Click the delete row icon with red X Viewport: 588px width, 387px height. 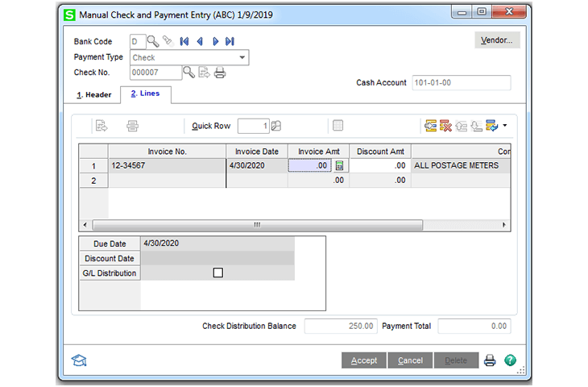point(445,126)
